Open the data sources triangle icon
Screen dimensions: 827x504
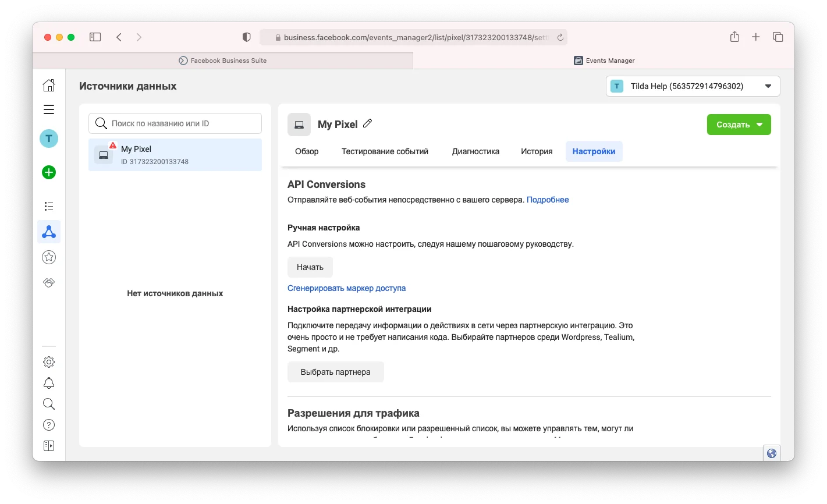tap(49, 232)
